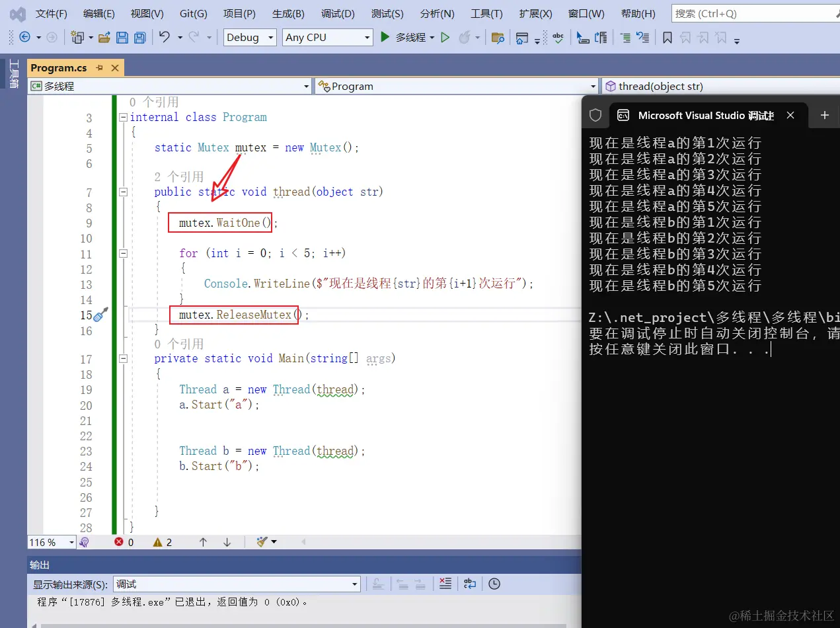Open the Any CPU platform dropdown
840x628 pixels.
[328, 38]
